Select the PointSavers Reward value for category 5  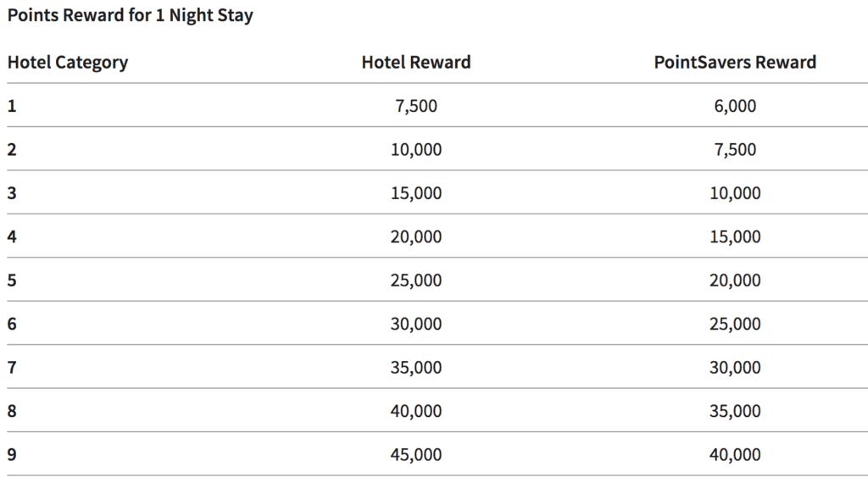coord(735,280)
